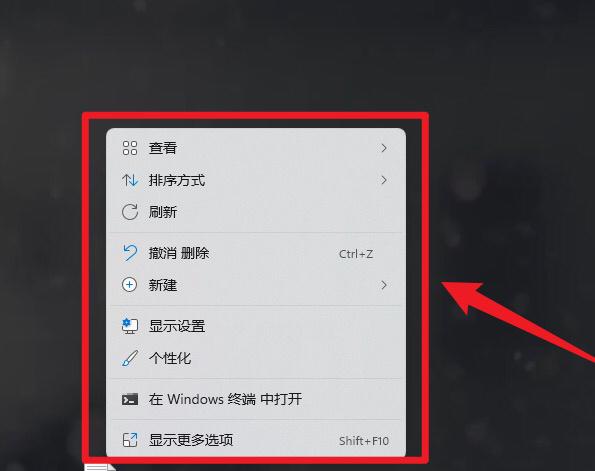
Task: Select the document file icon below the menu
Action: coord(100,467)
